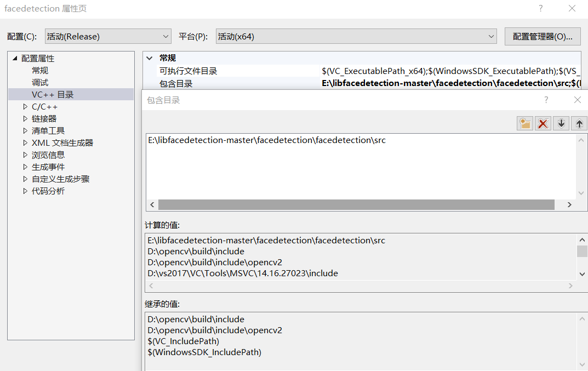588x371 pixels.
Task: Click vertical scroll thumb in 计算的值 list
Action: coord(582,251)
